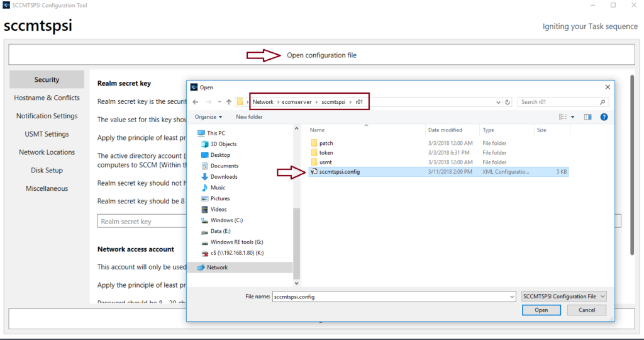Toggle the preview pane icon
This screenshot has height=340, width=644.
tap(588, 117)
